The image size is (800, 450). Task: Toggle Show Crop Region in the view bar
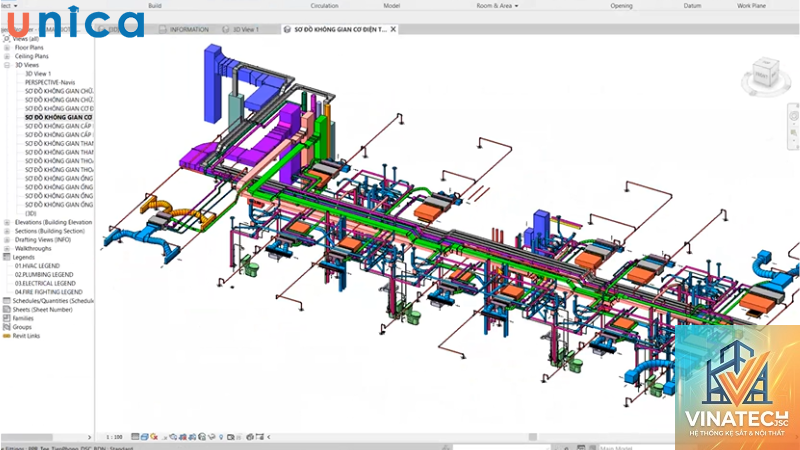click(x=192, y=437)
